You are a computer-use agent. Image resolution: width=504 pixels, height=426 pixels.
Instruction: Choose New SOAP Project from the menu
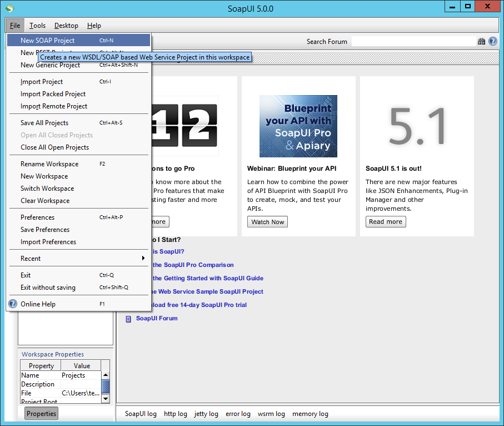(78, 40)
